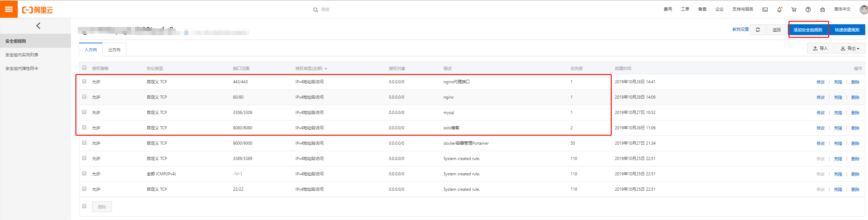This screenshot has height=220, width=868.
Task: Toggle the select-all checkbox in header
Action: click(x=84, y=68)
